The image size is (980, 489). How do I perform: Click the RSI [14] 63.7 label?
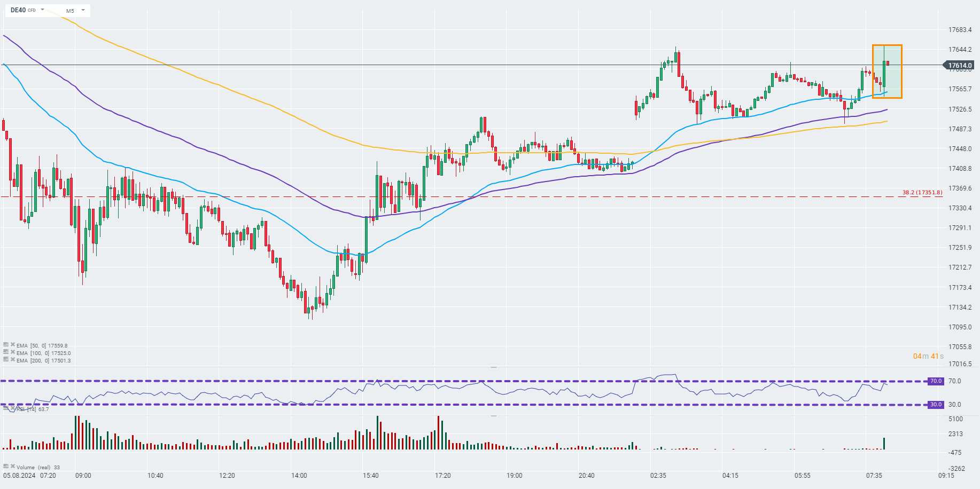(33, 409)
